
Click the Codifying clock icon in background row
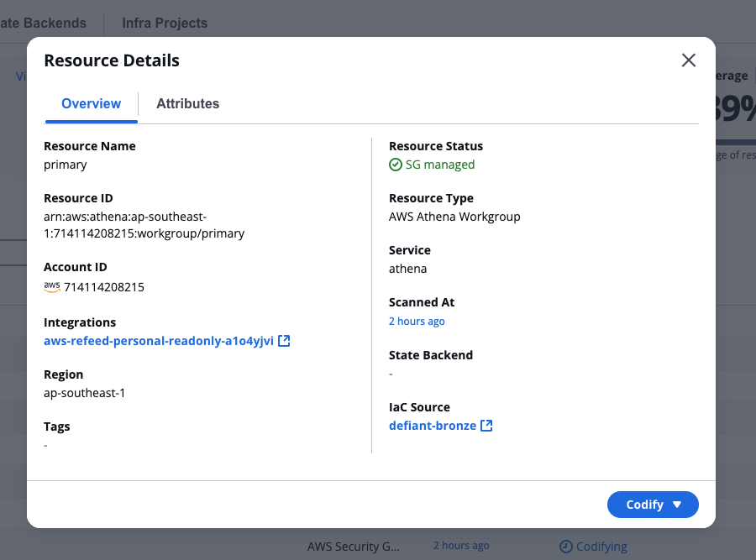(565, 547)
